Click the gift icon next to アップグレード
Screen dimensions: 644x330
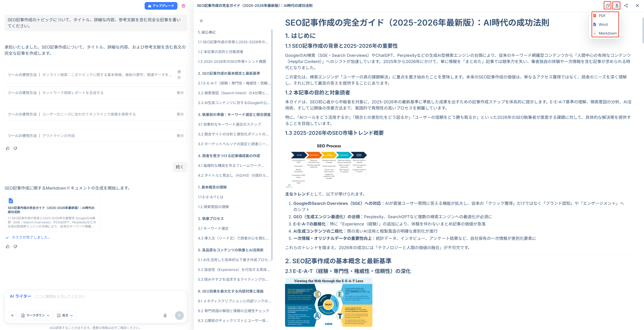[183, 6]
